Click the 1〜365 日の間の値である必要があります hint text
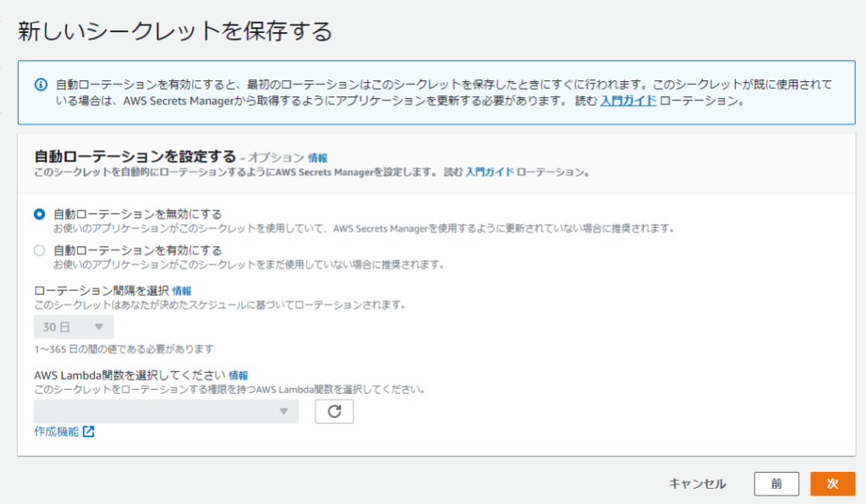The width and height of the screenshot is (866, 504). [x=123, y=349]
